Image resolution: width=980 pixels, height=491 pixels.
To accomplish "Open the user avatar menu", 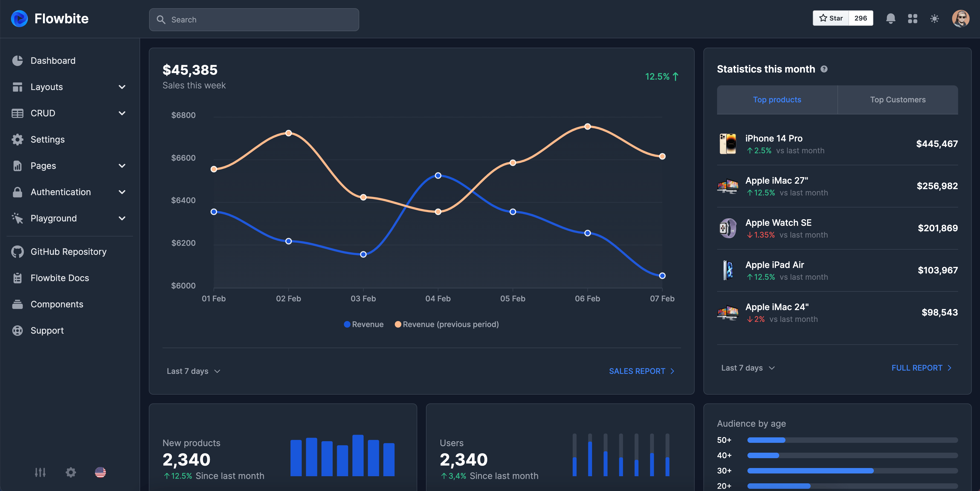I will [960, 19].
